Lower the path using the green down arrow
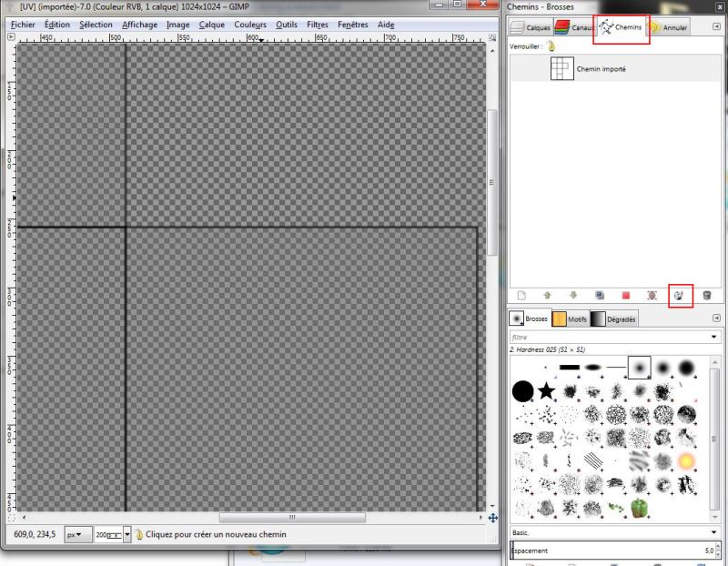 [573, 294]
